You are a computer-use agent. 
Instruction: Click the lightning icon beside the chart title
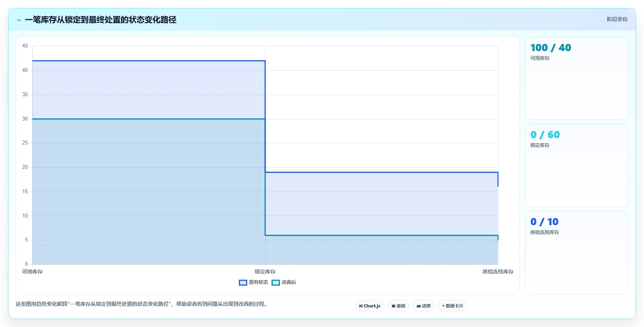click(19, 20)
